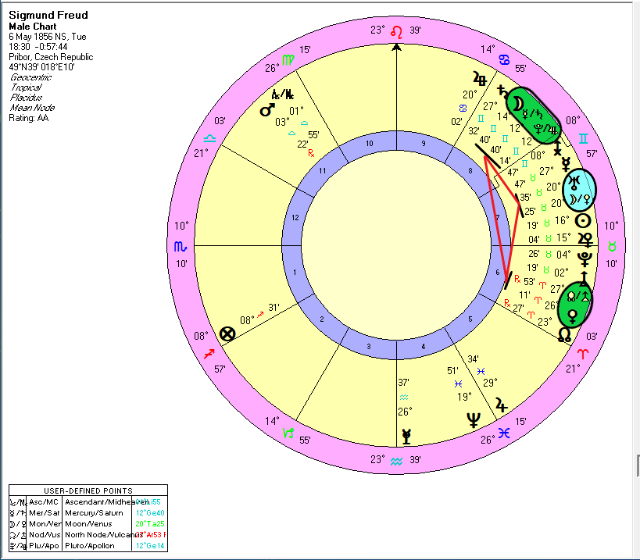This screenshot has width=640, height=560.
Task: Select the cyan Gemini glyph on outer ring
Action: pyautogui.click(x=583, y=139)
